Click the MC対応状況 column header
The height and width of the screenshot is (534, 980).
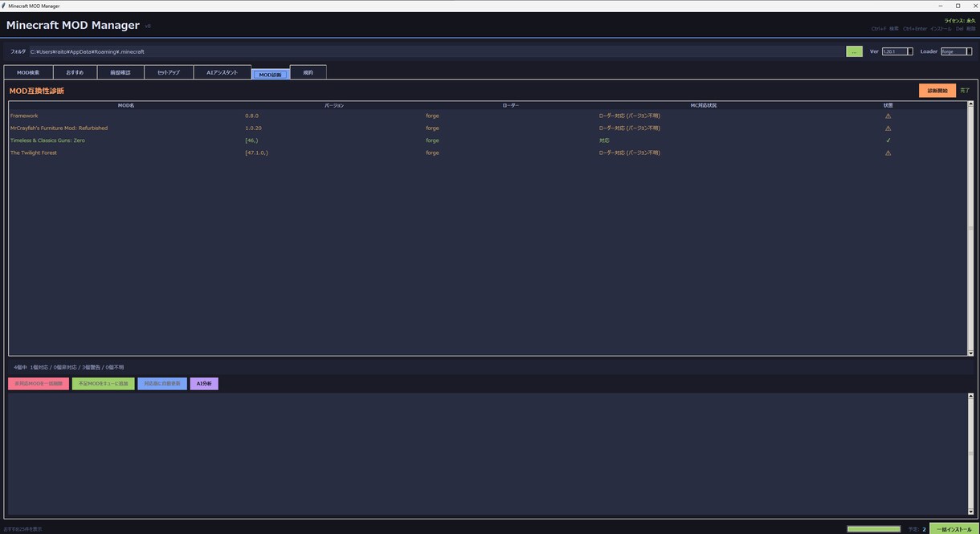704,105
